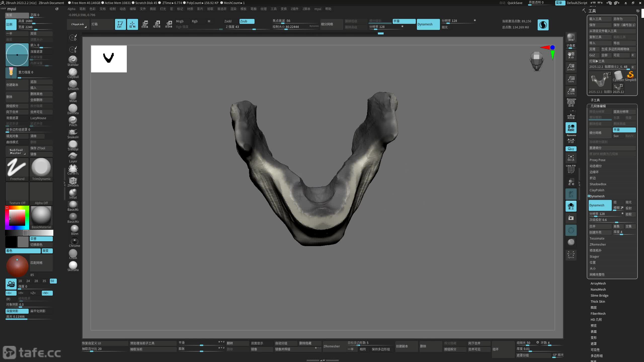
Task: Open the Alpha menu
Action: point(71,9)
